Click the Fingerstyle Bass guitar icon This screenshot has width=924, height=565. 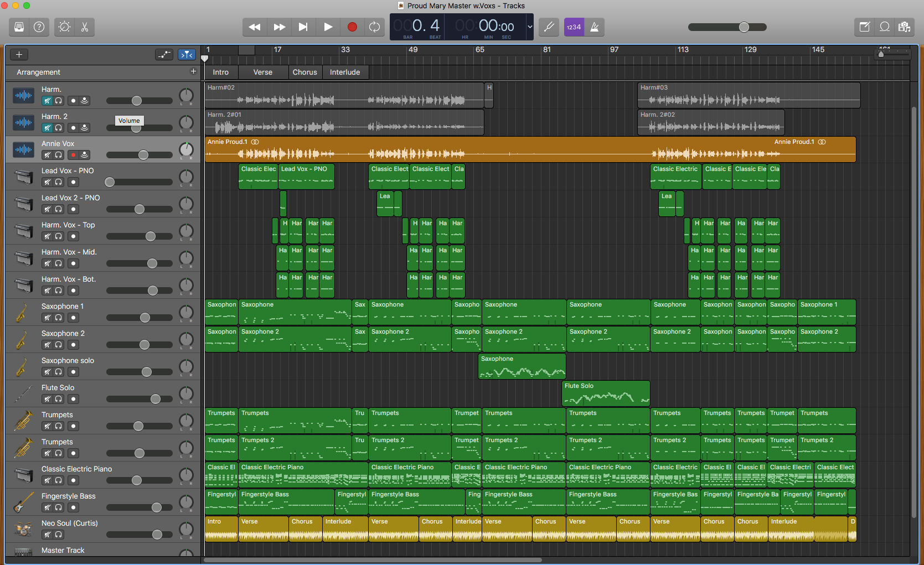point(22,502)
